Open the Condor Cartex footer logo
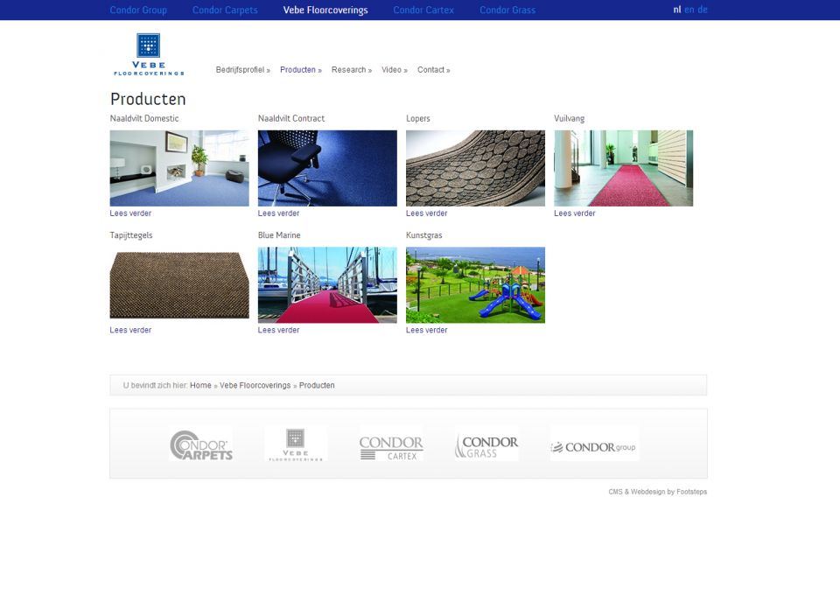840x616 pixels. coord(391,444)
